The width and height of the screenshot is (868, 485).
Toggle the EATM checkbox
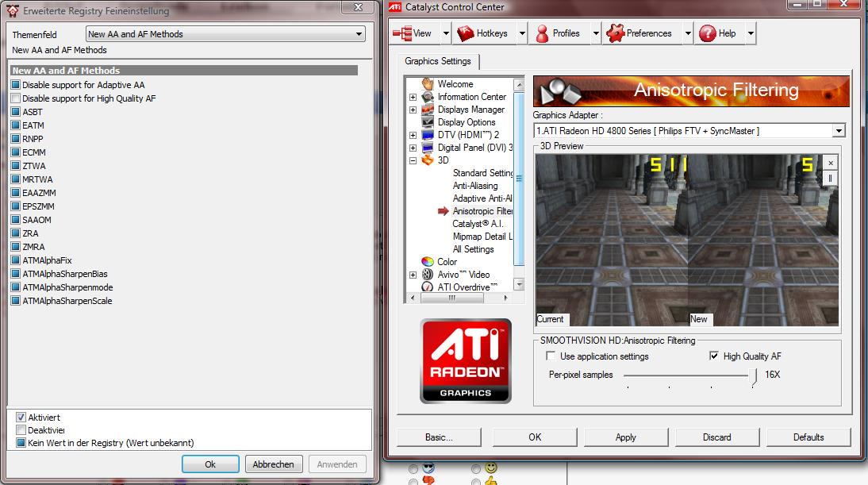tap(16, 125)
